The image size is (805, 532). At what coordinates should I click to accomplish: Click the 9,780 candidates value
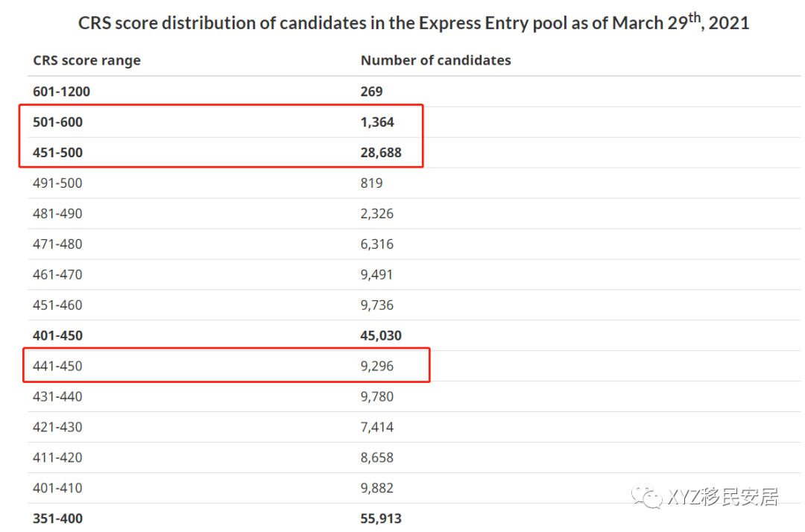(x=377, y=397)
